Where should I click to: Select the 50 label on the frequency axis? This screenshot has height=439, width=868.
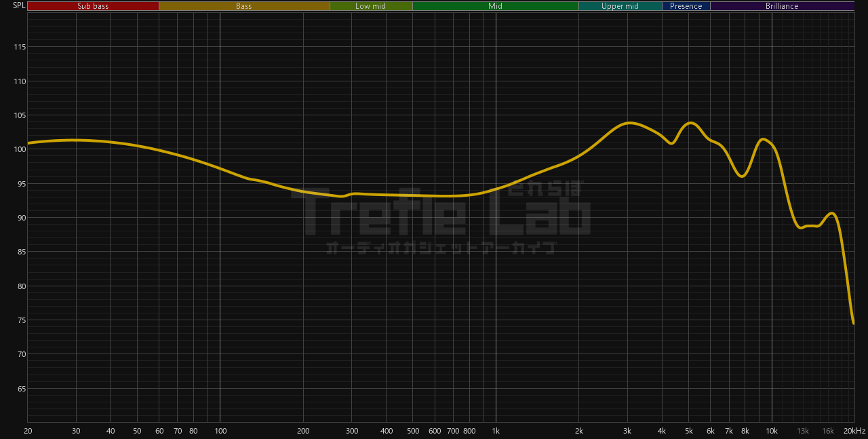138,431
